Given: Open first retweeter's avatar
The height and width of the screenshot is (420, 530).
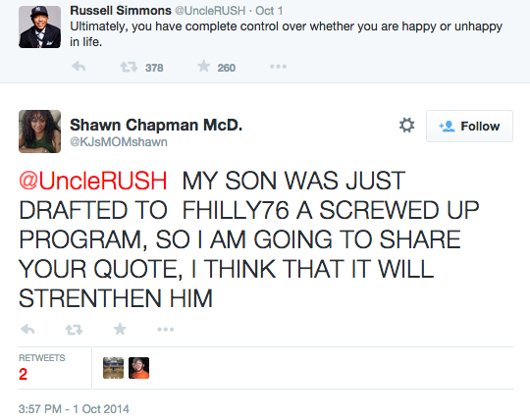Looking at the screenshot, I should tap(113, 368).
